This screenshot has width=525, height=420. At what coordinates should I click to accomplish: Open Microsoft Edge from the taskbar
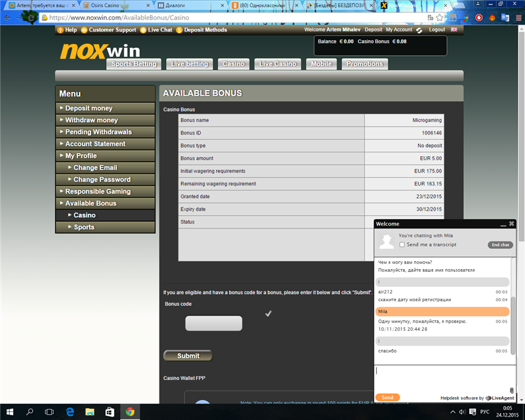click(x=70, y=412)
